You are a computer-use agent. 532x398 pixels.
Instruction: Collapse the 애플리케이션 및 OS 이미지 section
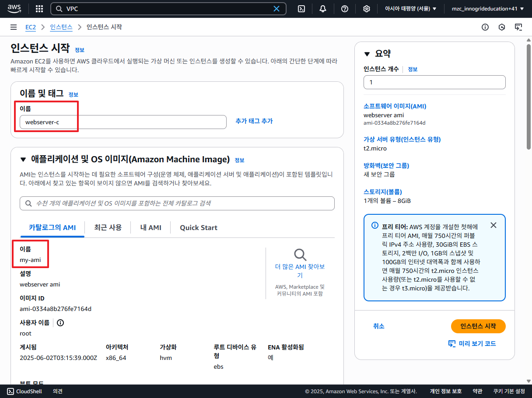click(x=23, y=159)
